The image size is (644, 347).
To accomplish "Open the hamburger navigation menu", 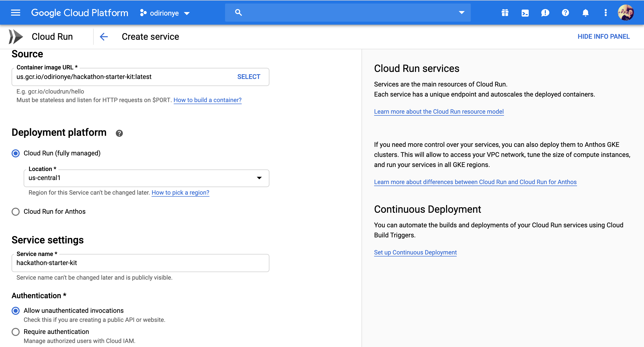I will 16,13.
